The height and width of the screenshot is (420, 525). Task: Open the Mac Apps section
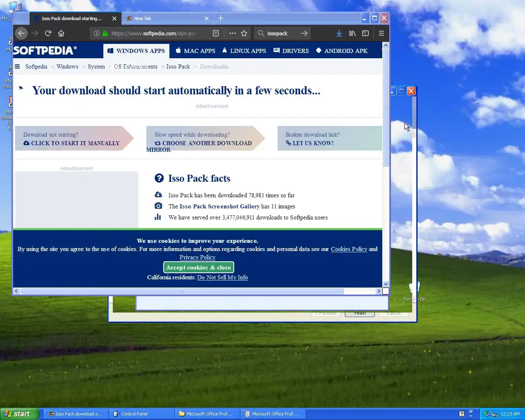195,51
